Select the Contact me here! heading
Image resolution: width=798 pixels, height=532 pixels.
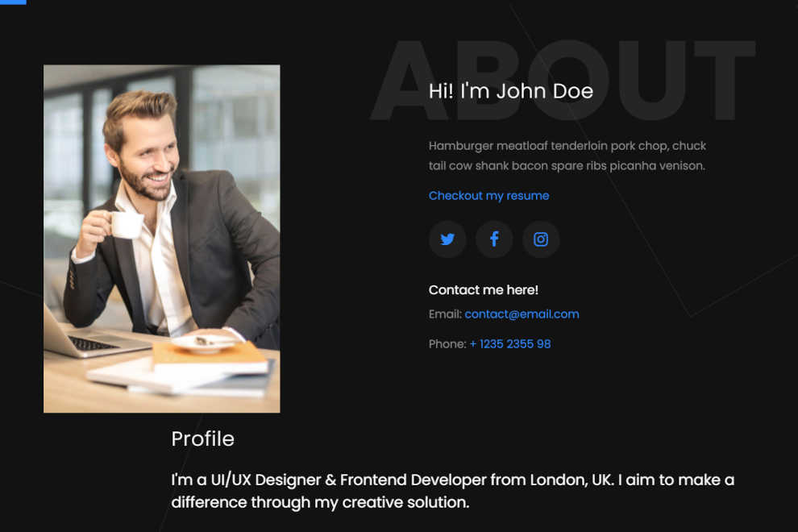click(x=484, y=290)
